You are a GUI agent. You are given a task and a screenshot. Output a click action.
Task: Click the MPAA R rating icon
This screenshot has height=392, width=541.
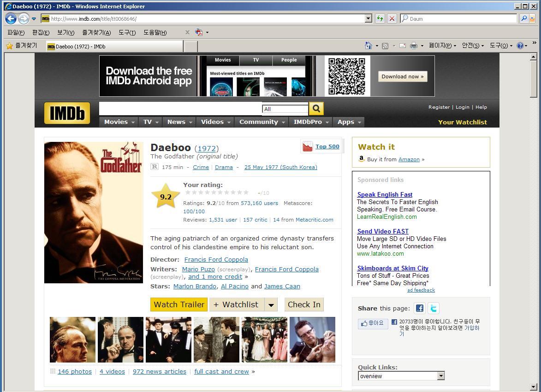(154, 167)
